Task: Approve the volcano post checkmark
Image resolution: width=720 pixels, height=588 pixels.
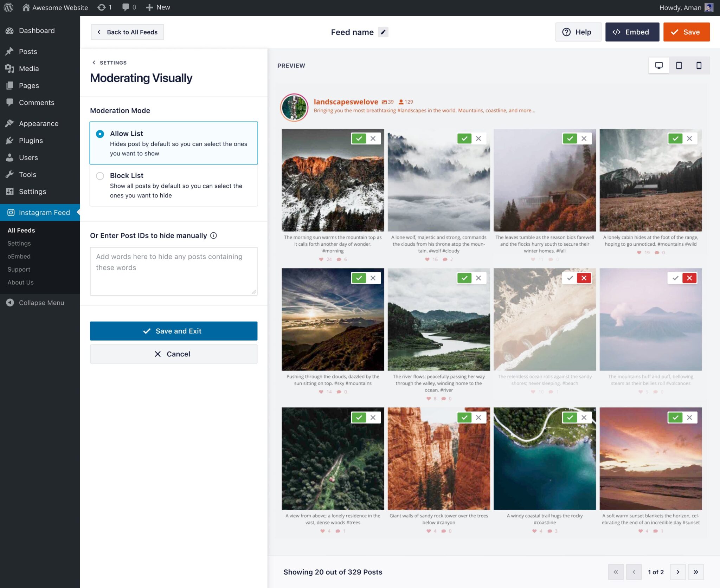Action: pyautogui.click(x=675, y=278)
